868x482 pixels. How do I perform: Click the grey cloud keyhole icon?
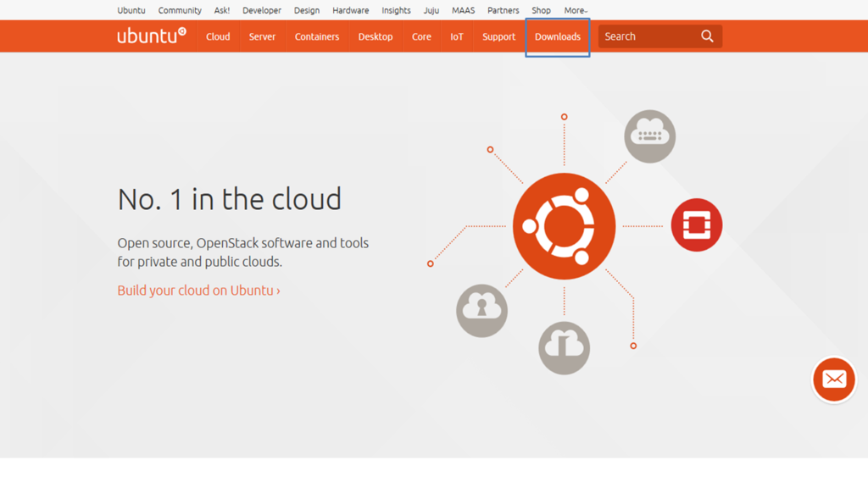point(481,310)
